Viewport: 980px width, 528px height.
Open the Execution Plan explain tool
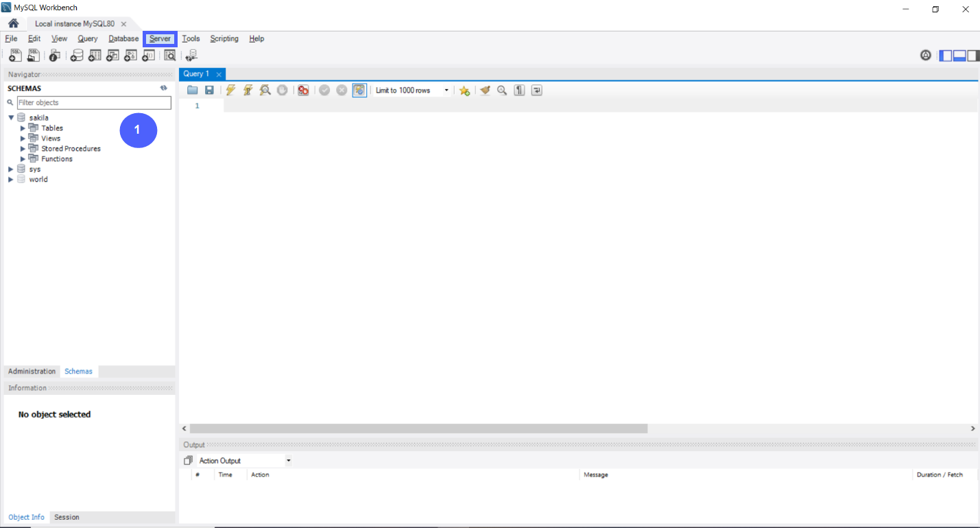[x=265, y=90]
